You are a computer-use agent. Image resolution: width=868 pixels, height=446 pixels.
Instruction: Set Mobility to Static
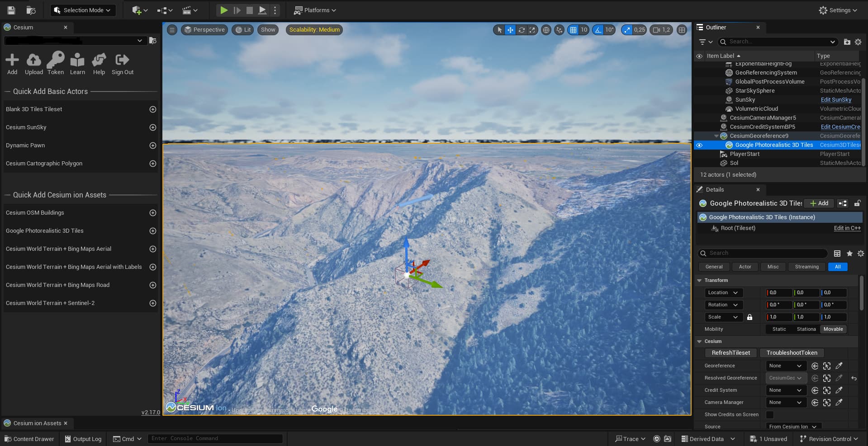click(x=779, y=329)
